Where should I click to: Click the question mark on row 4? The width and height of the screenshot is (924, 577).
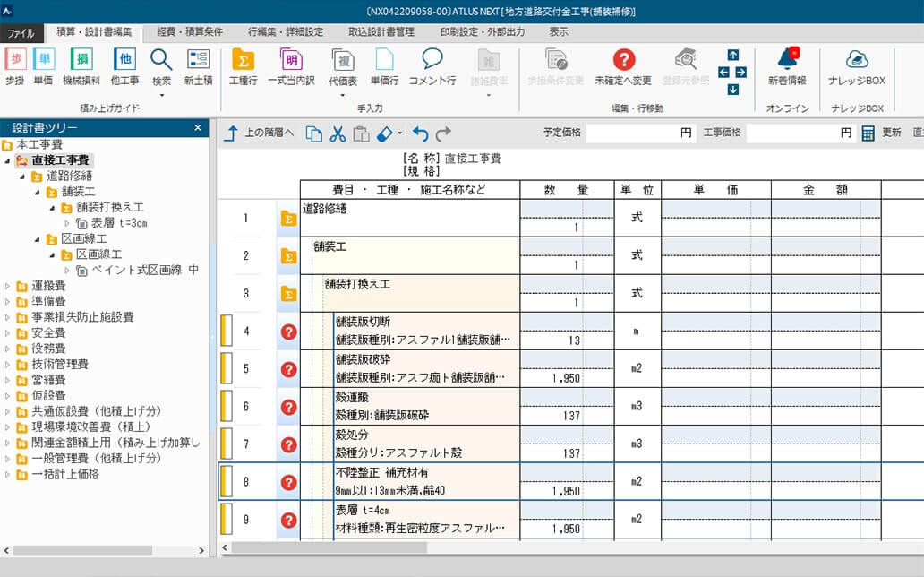coord(288,332)
